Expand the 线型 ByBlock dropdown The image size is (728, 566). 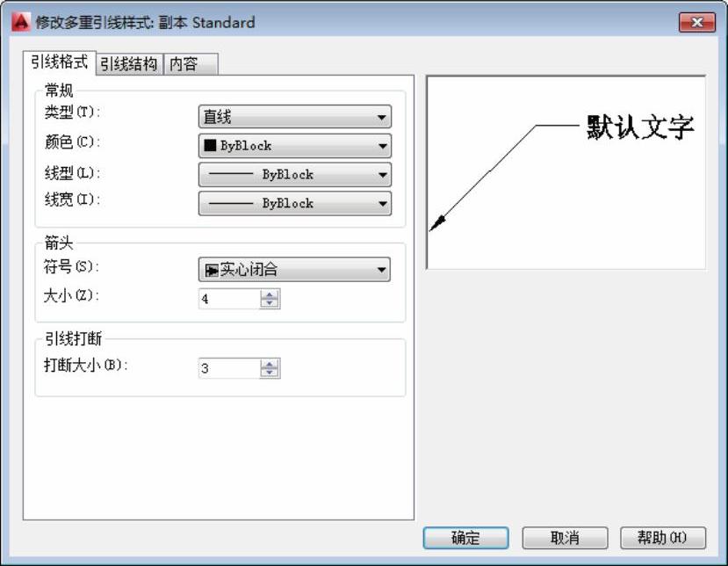pyautogui.click(x=294, y=174)
